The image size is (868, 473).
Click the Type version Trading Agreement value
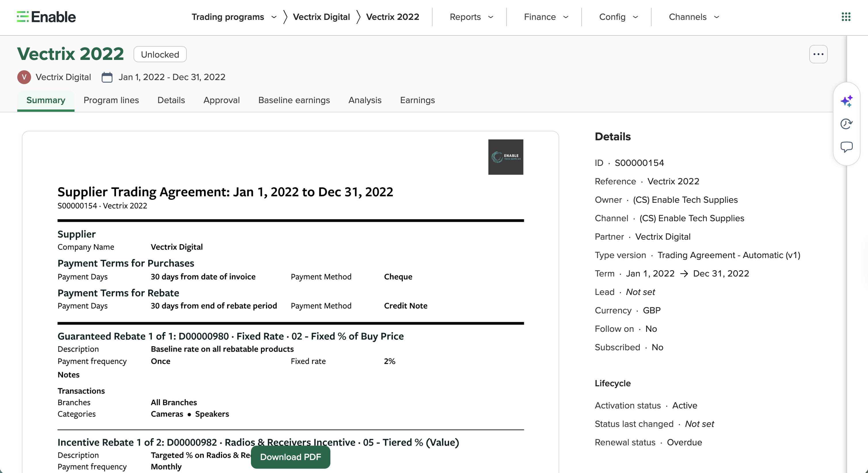(x=728, y=255)
